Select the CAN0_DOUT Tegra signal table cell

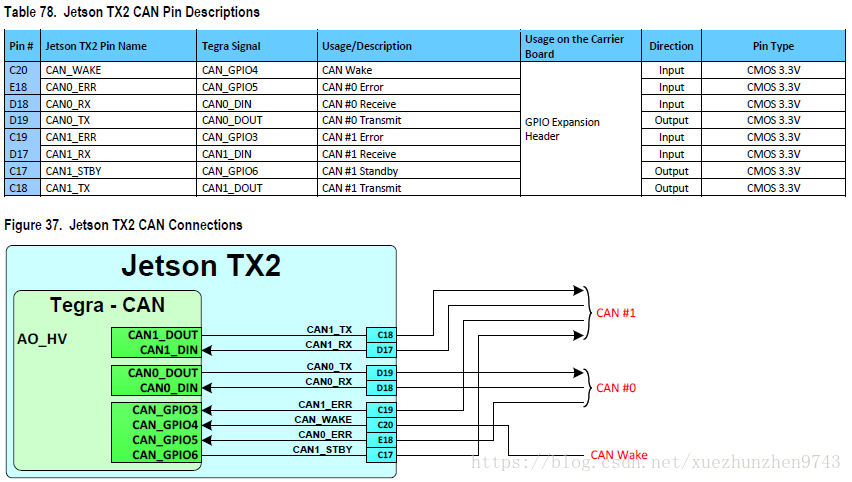coord(256,120)
